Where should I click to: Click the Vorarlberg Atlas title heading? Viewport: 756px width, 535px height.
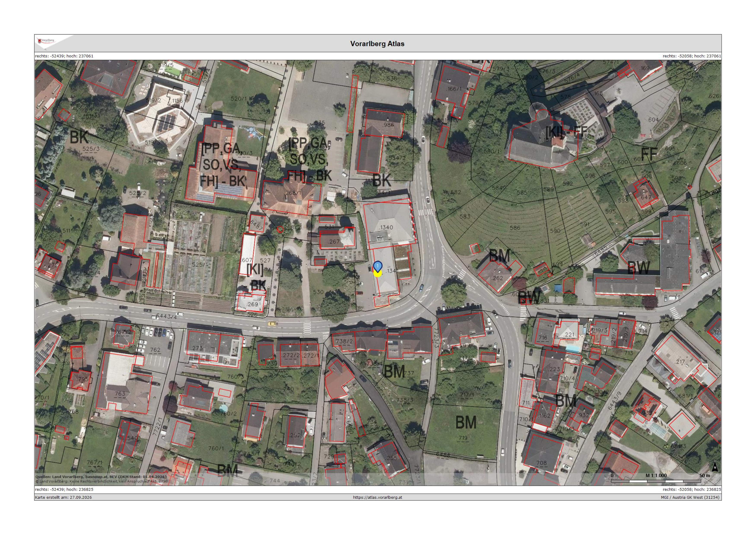point(377,43)
